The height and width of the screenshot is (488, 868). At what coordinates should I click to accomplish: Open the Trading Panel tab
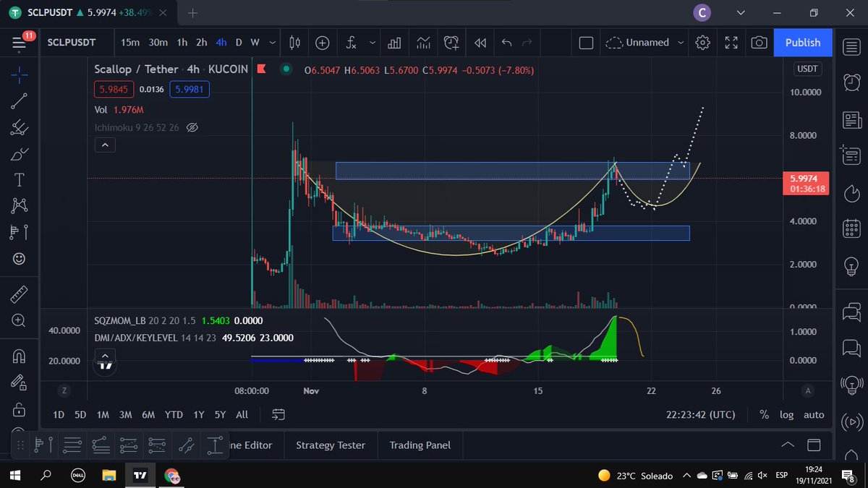click(x=420, y=445)
